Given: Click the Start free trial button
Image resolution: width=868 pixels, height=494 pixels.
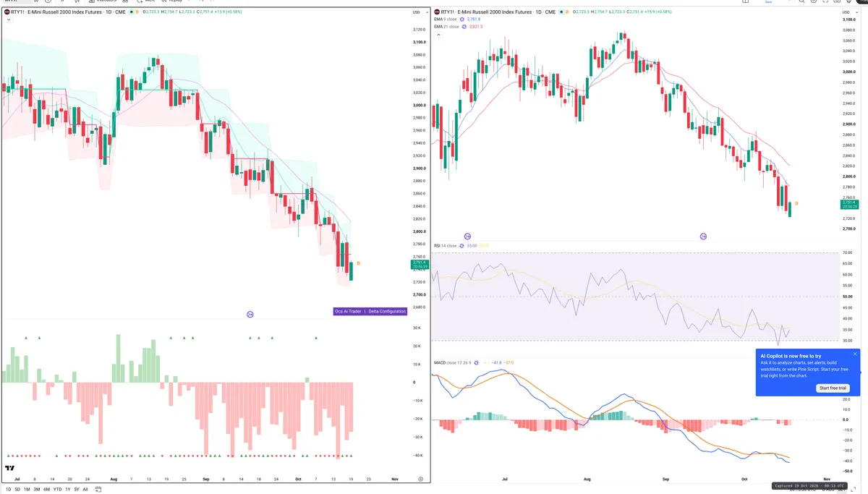Looking at the screenshot, I should [833, 388].
